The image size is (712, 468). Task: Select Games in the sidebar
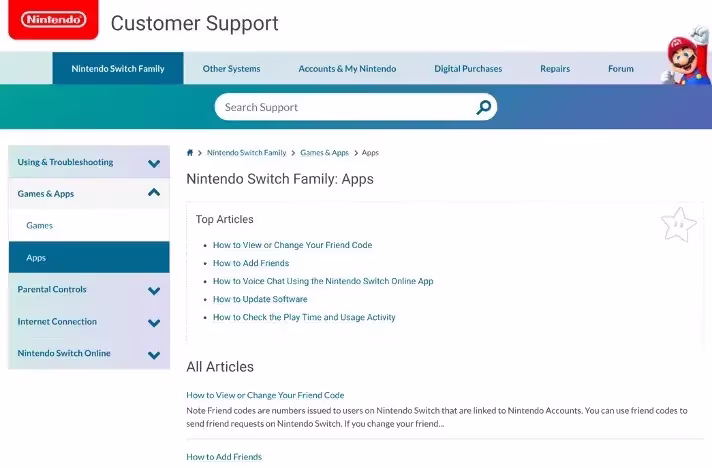click(x=40, y=226)
